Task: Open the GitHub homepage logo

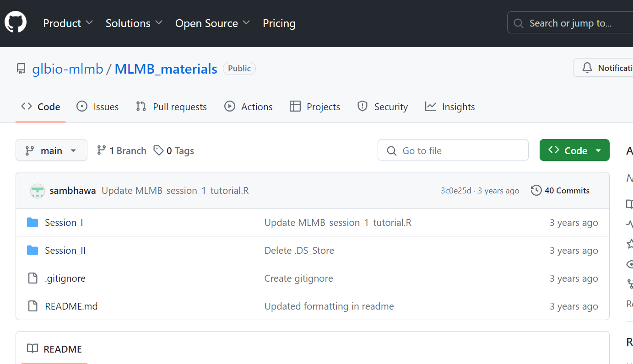Action: click(x=16, y=22)
